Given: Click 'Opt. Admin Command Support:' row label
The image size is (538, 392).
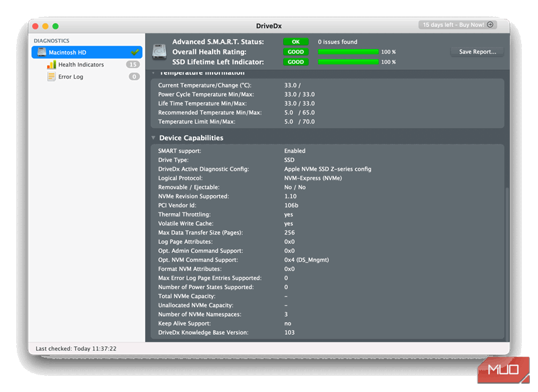Looking at the screenshot, I should 200,251.
